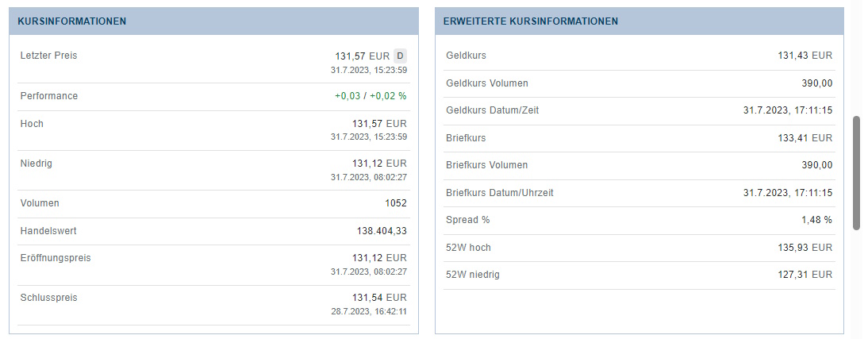868x339 pixels.
Task: Click the vertical page scrollbar thumb
Action: pos(856,173)
